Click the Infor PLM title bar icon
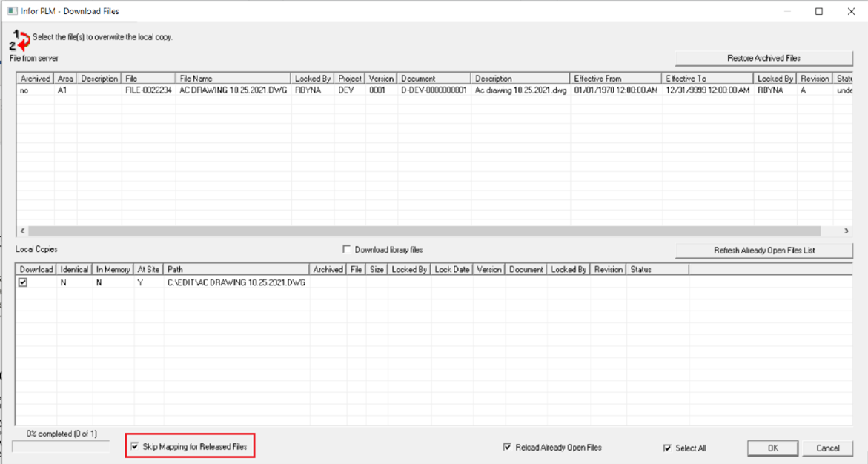The width and height of the screenshot is (868, 464). 12,12
